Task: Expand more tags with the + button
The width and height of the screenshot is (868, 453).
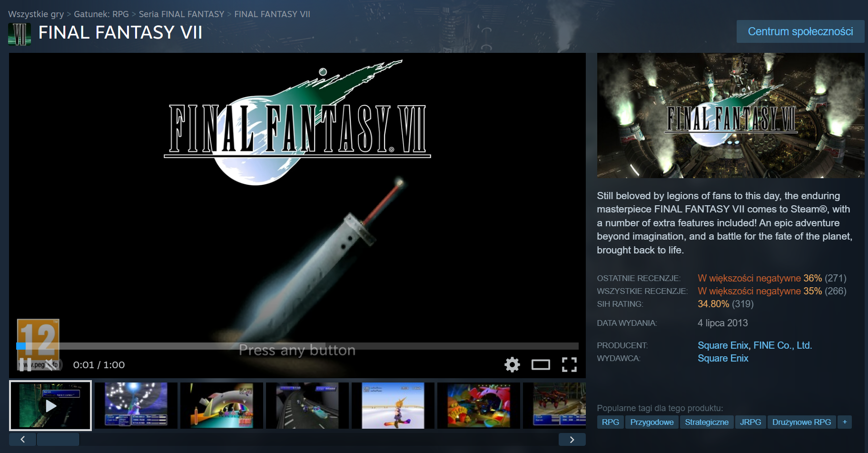Action: (x=845, y=422)
